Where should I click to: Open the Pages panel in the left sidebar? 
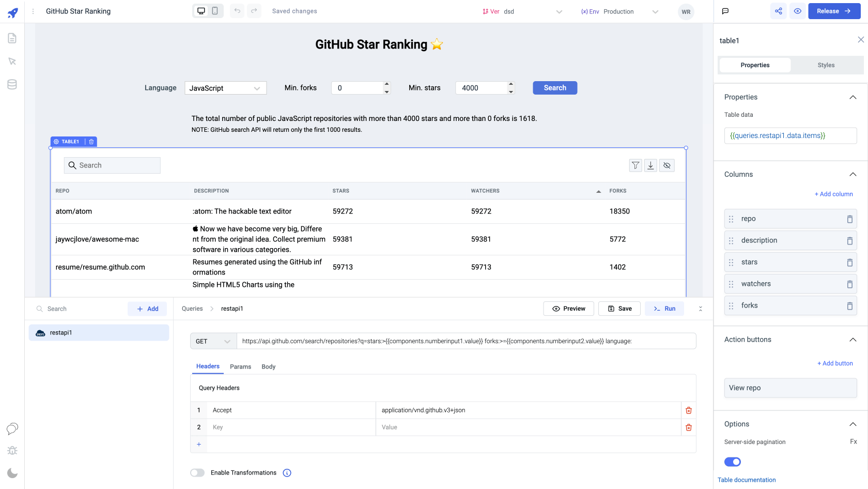point(12,38)
